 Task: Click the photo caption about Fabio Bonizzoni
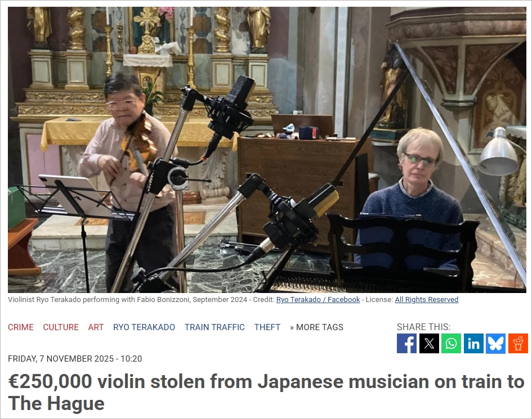[x=128, y=300]
